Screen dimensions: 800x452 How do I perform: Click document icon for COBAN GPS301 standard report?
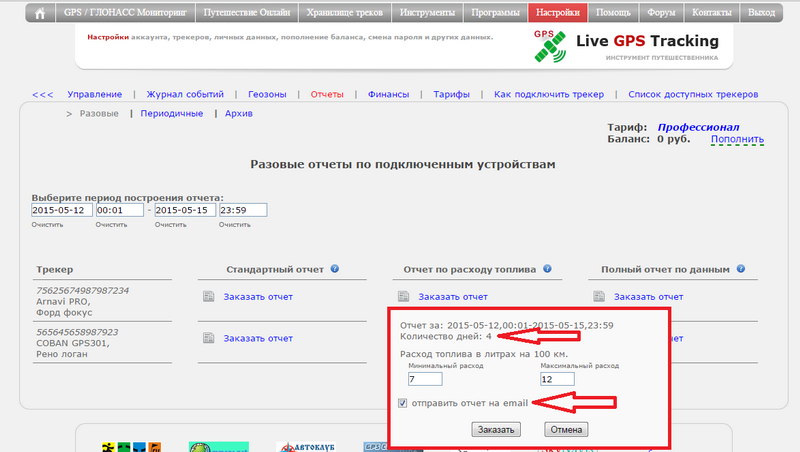coord(208,338)
